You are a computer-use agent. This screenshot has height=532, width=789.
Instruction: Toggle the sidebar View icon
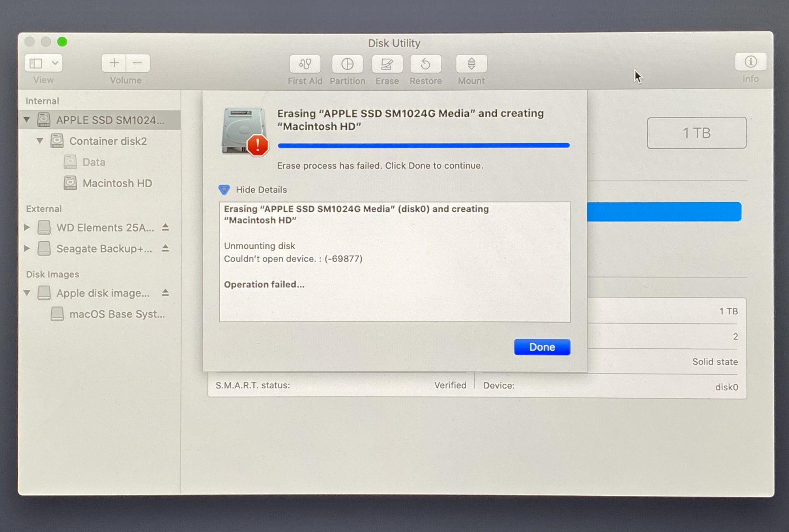36,63
